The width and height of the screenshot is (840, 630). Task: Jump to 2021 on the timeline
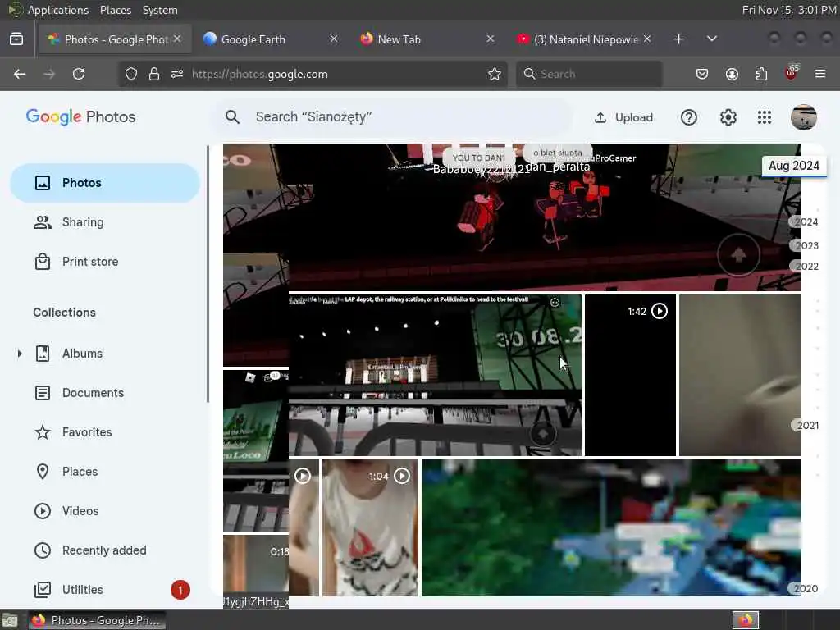coord(806,426)
